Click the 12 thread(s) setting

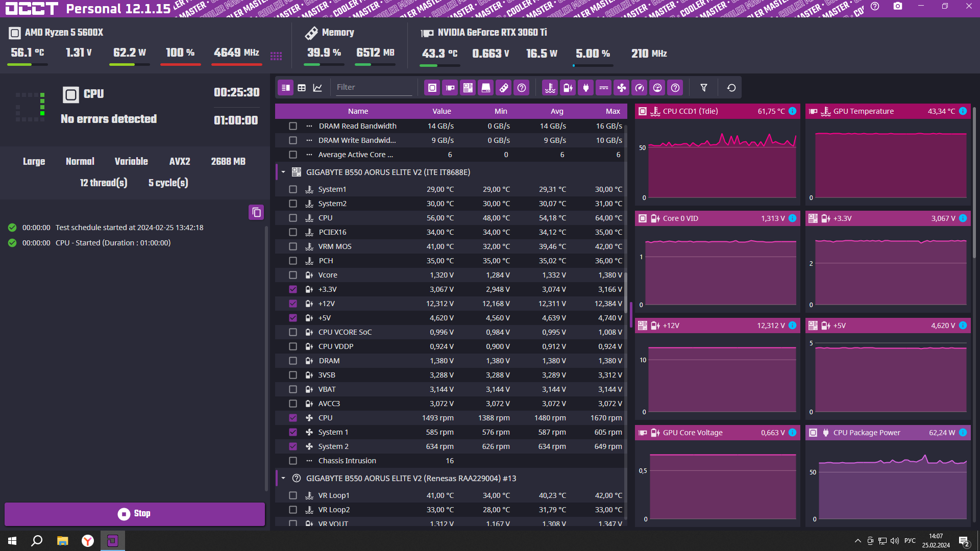(104, 183)
